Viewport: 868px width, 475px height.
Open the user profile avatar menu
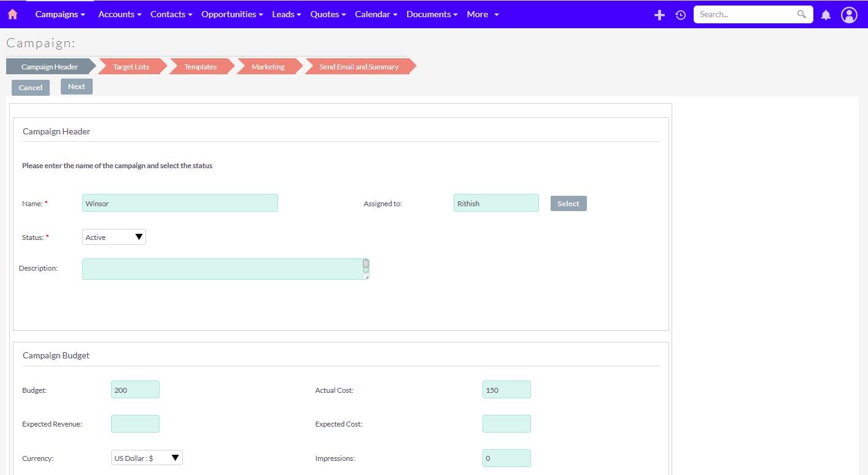849,15
